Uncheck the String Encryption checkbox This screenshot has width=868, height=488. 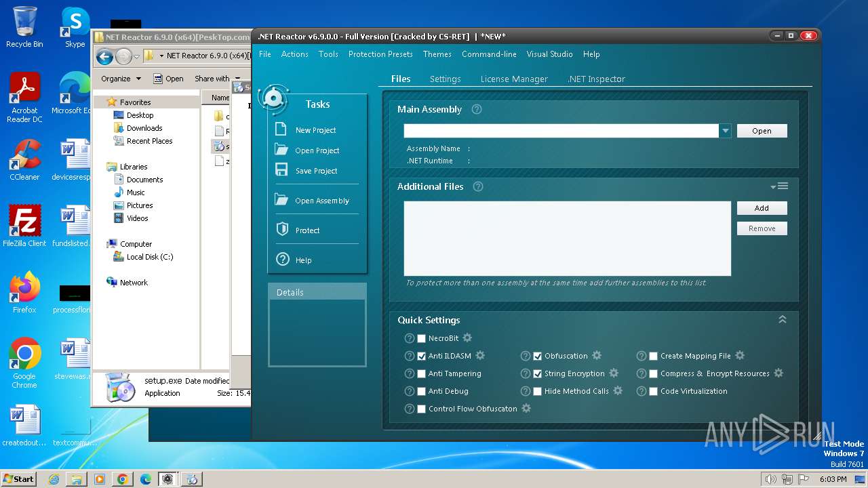point(537,373)
